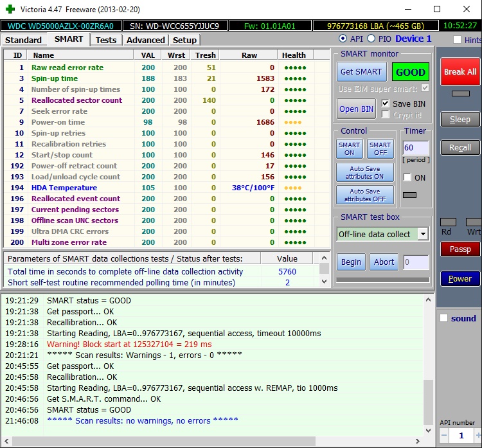Click Abort to stop SMART test
The width and height of the screenshot is (482, 448).
pyautogui.click(x=384, y=262)
